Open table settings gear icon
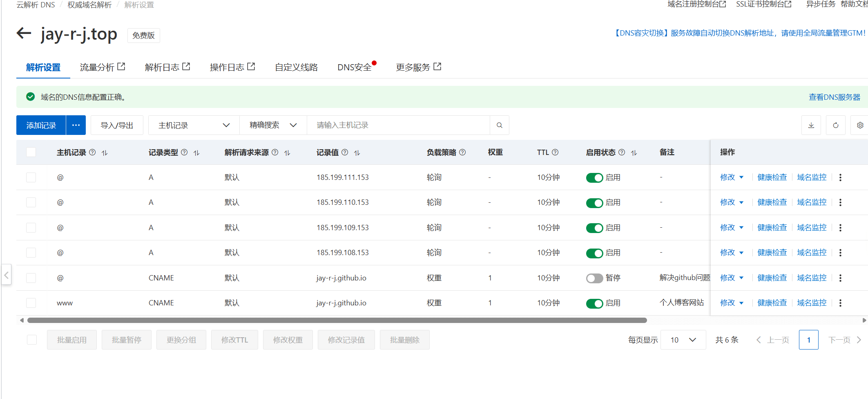Screen dimensions: 868x399 click(860, 125)
